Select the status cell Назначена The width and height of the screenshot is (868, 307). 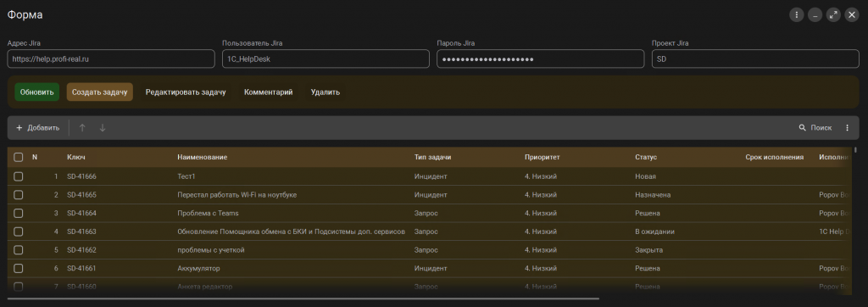pos(654,195)
